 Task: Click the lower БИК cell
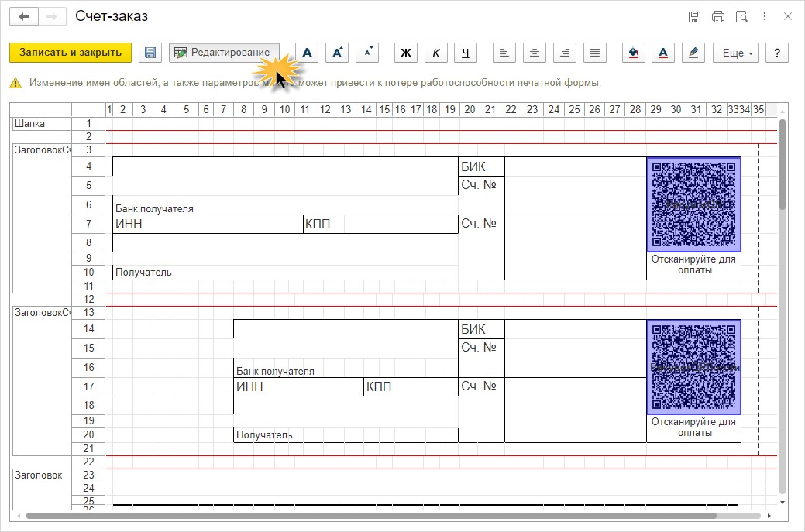481,329
